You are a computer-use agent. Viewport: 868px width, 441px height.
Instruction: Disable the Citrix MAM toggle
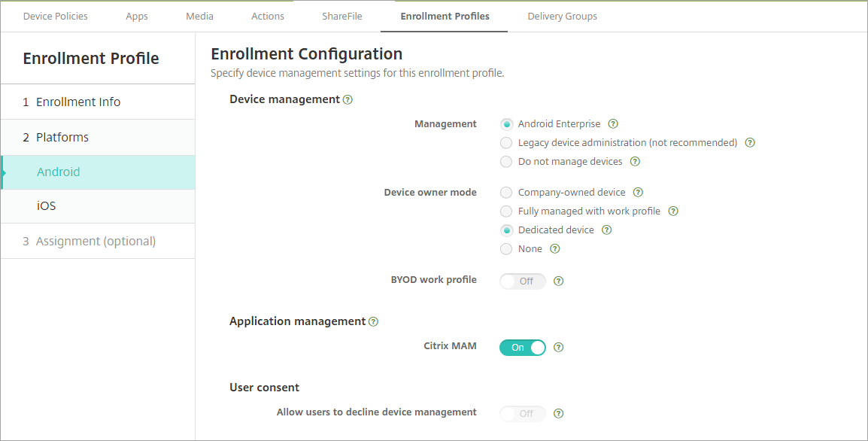pyautogui.click(x=522, y=348)
